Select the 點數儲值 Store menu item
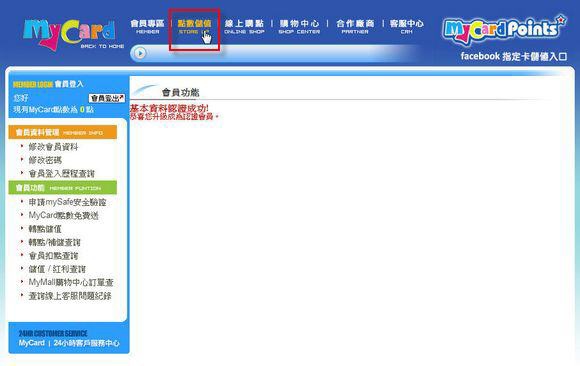This screenshot has height=366, width=580. pyautogui.click(x=194, y=27)
